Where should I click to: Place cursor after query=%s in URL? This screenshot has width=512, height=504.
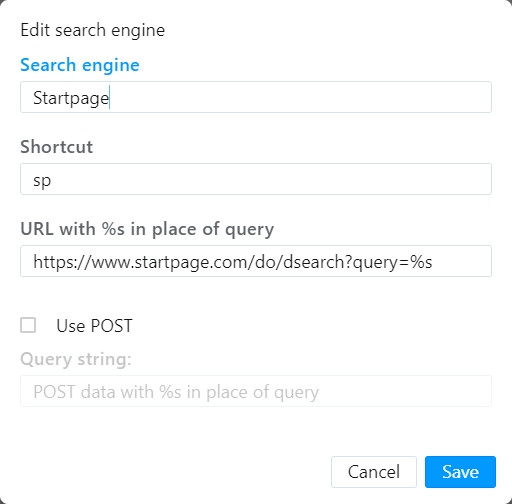pos(433,262)
